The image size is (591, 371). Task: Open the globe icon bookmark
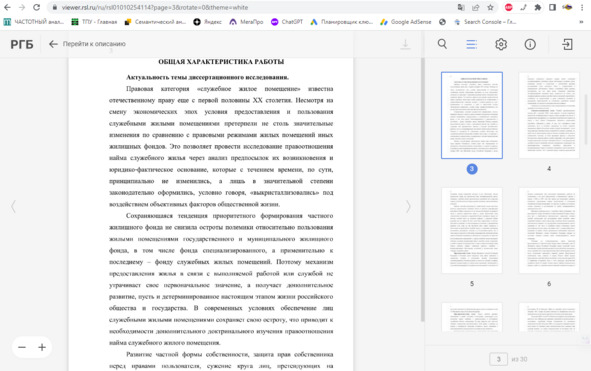click(442, 22)
